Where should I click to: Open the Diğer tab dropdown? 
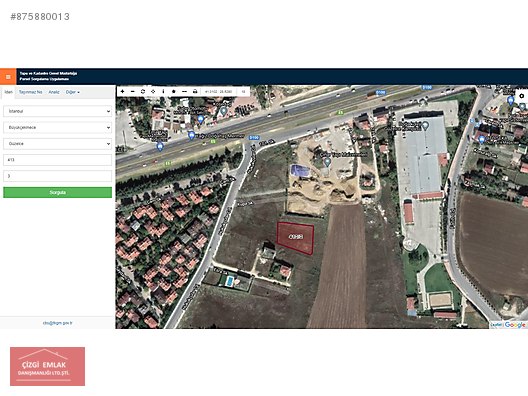click(72, 92)
